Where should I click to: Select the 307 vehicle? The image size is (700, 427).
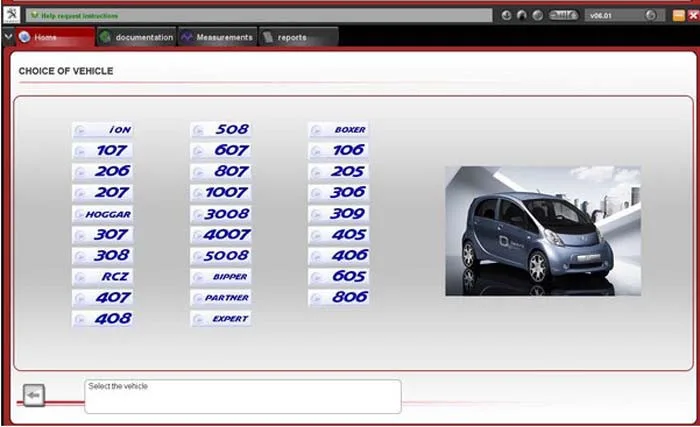(103, 234)
